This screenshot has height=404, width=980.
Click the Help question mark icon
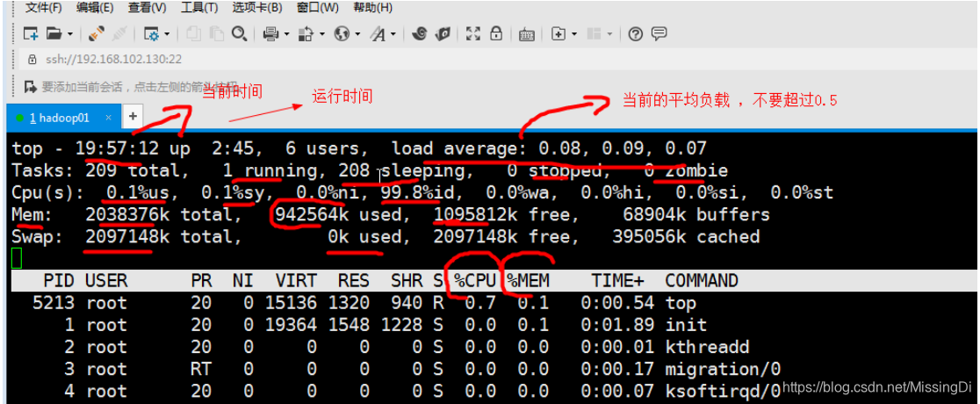coord(636,33)
